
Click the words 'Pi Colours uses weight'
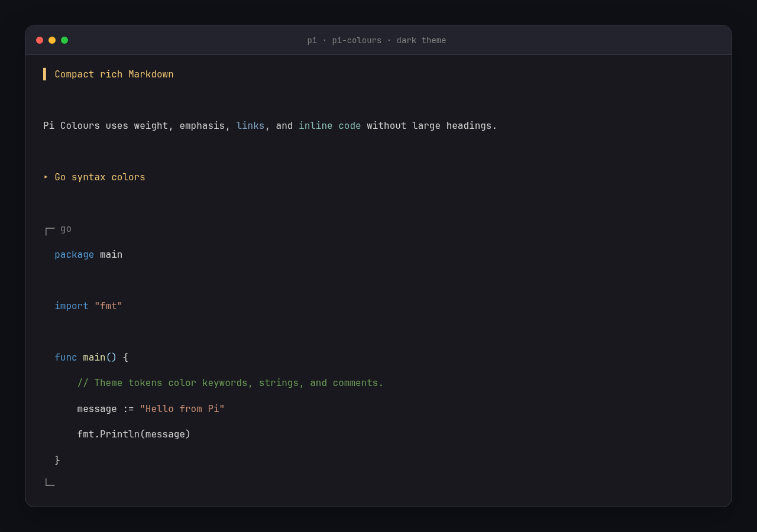click(105, 126)
